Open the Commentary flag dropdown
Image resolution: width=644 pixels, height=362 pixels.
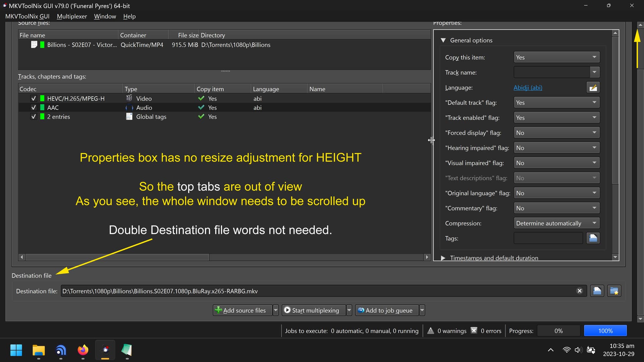click(557, 208)
